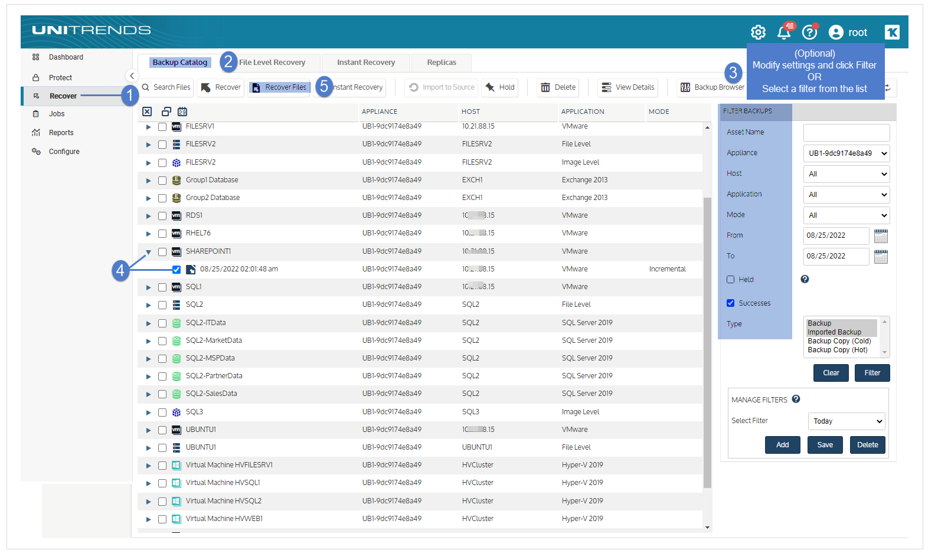The image size is (938, 560).
Task: Expand the FILESRV1 row
Action: 148,127
